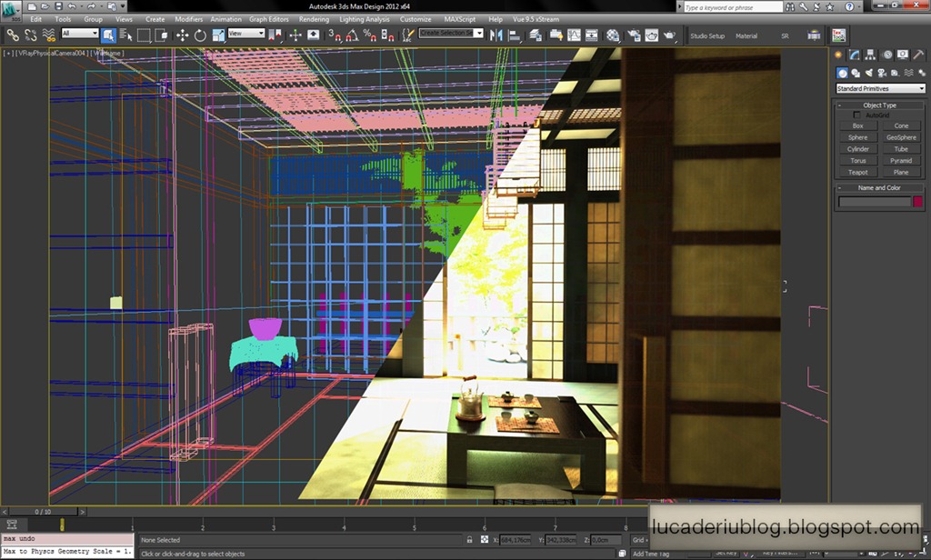931x560 pixels.
Task: Open the Standard Primitives dropdown
Action: [x=880, y=88]
